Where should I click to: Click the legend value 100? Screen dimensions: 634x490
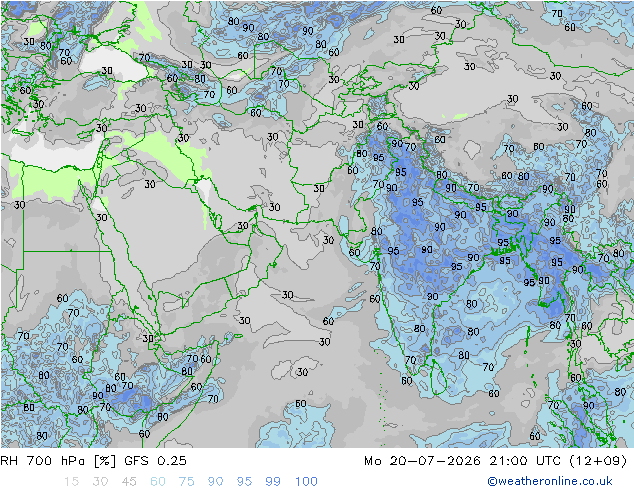click(x=306, y=482)
